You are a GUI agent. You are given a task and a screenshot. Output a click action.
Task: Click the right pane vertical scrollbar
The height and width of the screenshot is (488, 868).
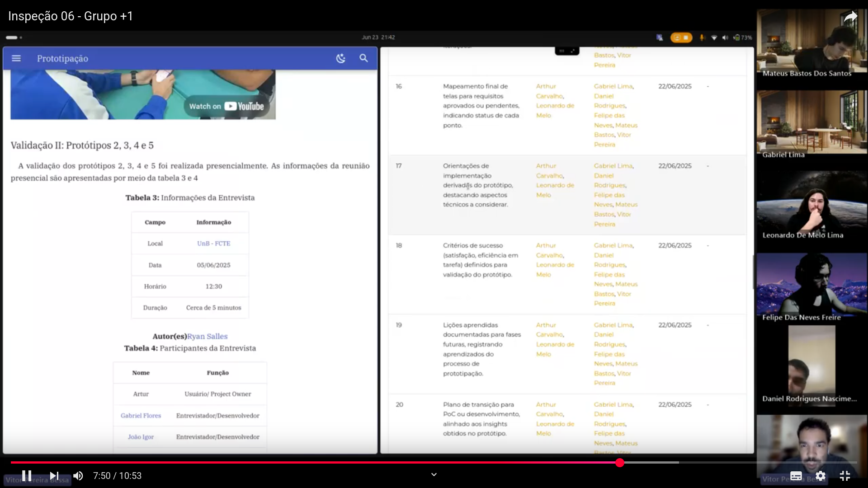coord(753,272)
